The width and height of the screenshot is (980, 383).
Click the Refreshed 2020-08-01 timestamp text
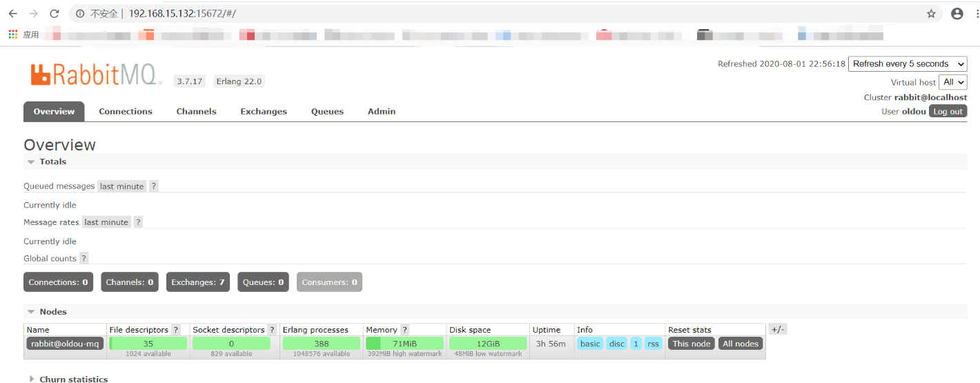click(781, 63)
